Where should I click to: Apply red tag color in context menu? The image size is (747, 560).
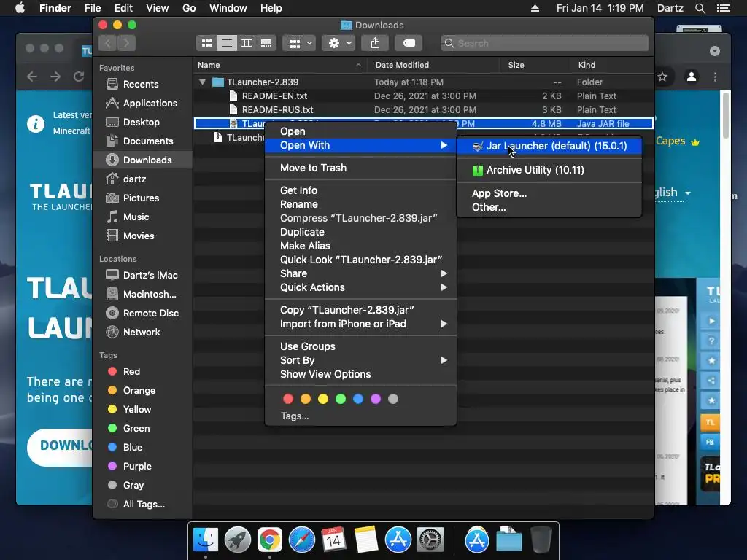click(x=288, y=399)
